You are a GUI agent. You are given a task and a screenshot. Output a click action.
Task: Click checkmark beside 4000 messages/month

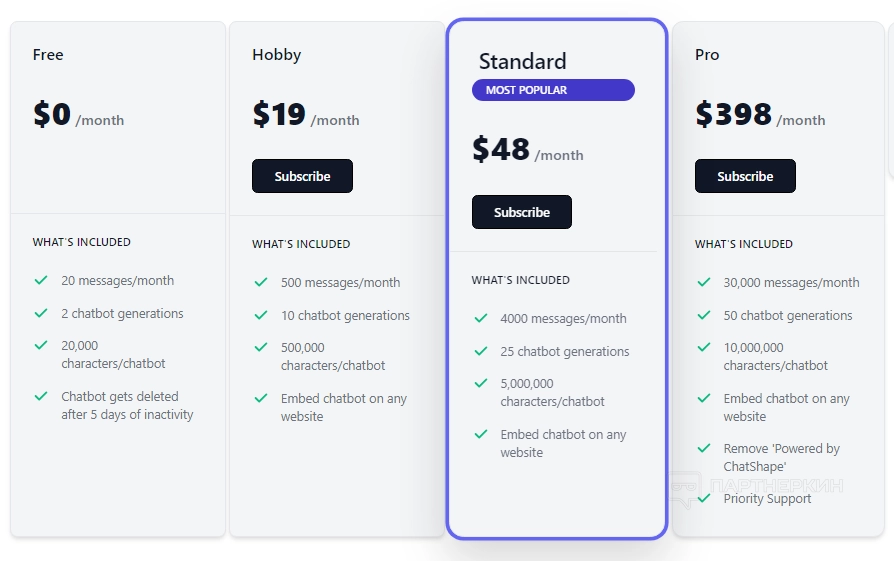pyautogui.click(x=481, y=319)
